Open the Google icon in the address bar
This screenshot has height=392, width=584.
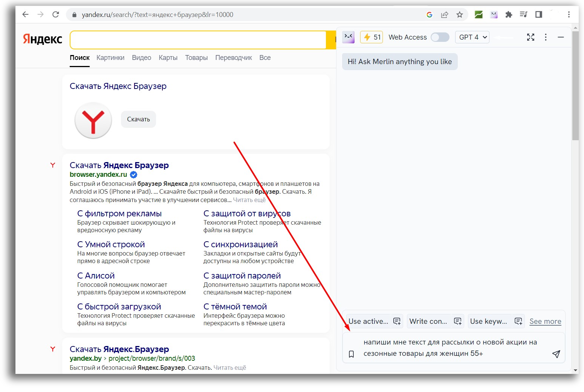point(429,15)
